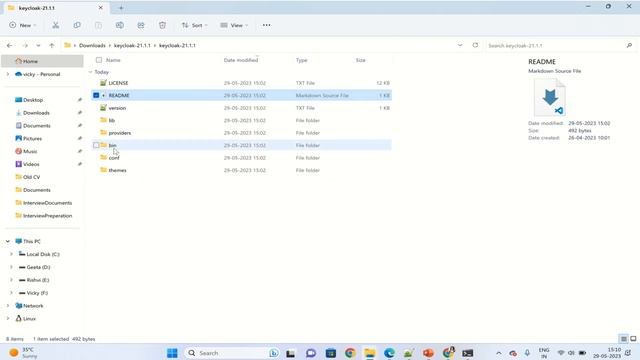Screen dimensions: 640x360
Task: Collapse the Today group
Action: tap(91, 72)
